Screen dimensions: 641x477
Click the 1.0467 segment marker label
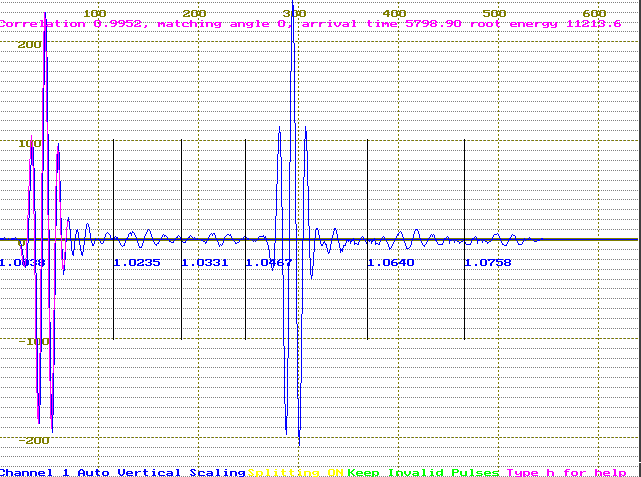point(268,263)
